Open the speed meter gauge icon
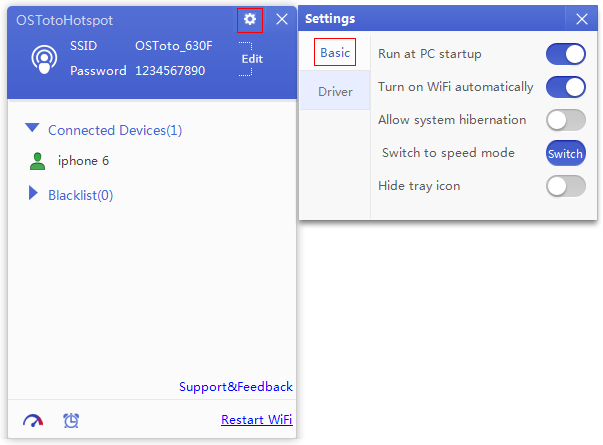The image size is (603, 445). click(x=33, y=420)
